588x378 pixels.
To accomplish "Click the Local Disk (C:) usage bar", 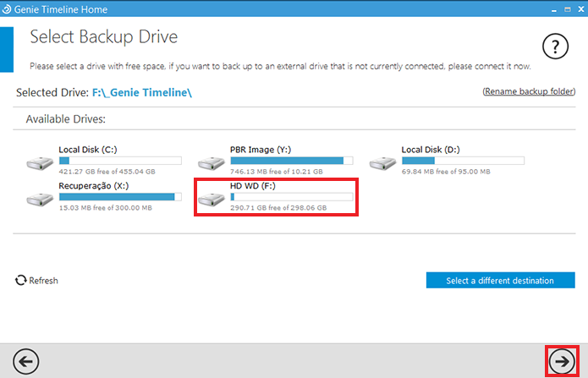I will click(x=120, y=161).
